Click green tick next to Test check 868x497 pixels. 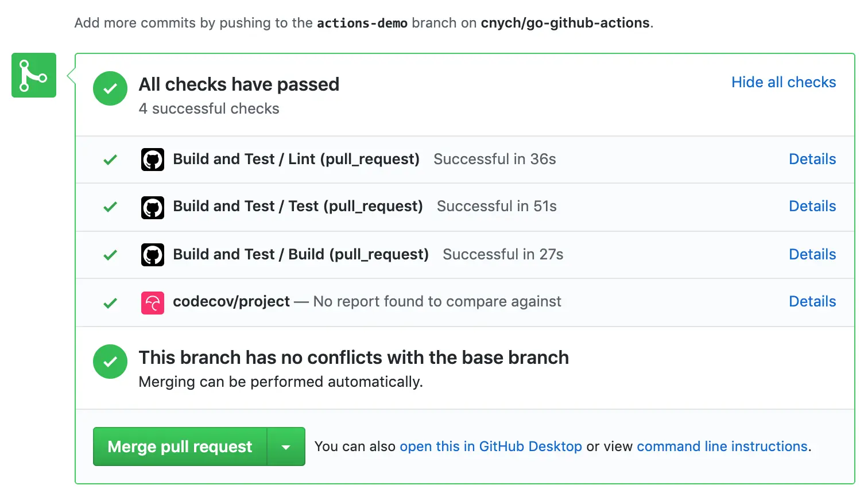coord(110,207)
